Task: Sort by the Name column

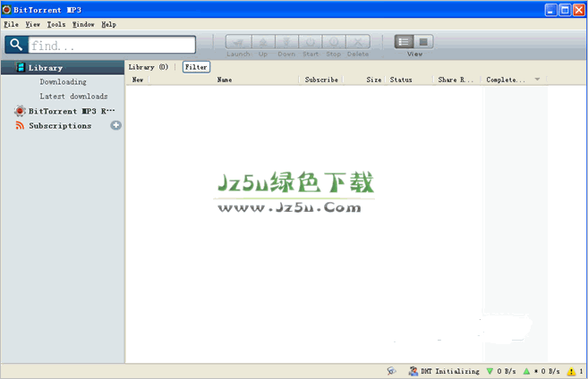Action: [225, 80]
